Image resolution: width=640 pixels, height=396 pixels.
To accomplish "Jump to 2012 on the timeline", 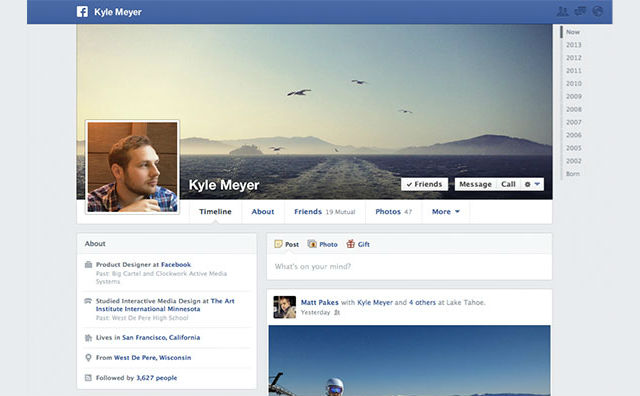I will tap(573, 58).
